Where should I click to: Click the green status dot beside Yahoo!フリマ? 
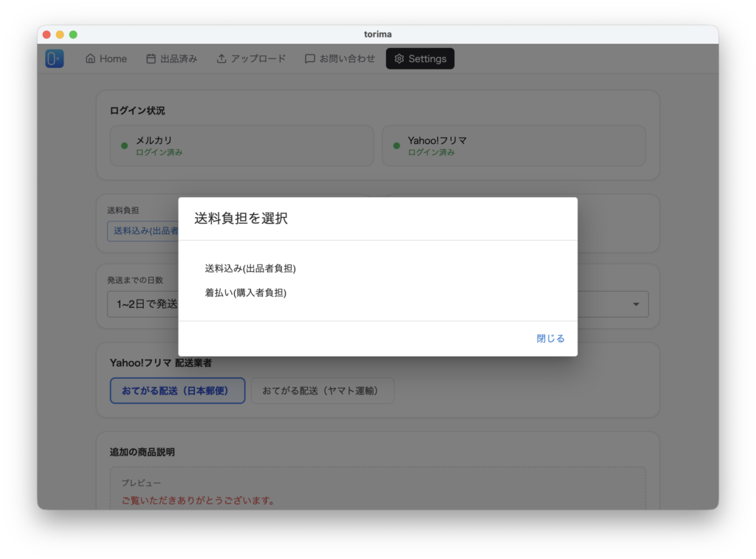(x=396, y=145)
